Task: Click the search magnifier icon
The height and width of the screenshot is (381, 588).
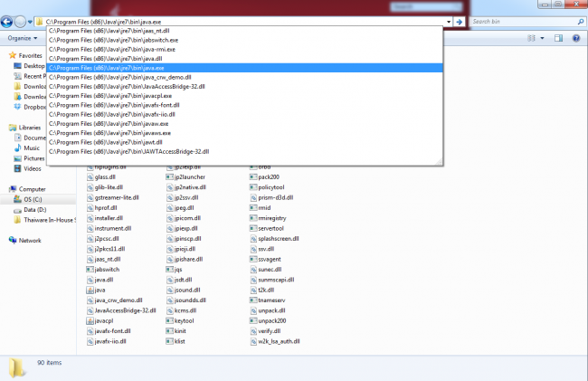Action: (581, 22)
